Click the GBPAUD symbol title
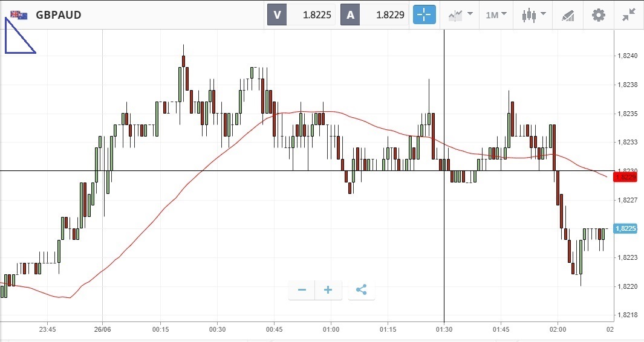 tap(59, 15)
